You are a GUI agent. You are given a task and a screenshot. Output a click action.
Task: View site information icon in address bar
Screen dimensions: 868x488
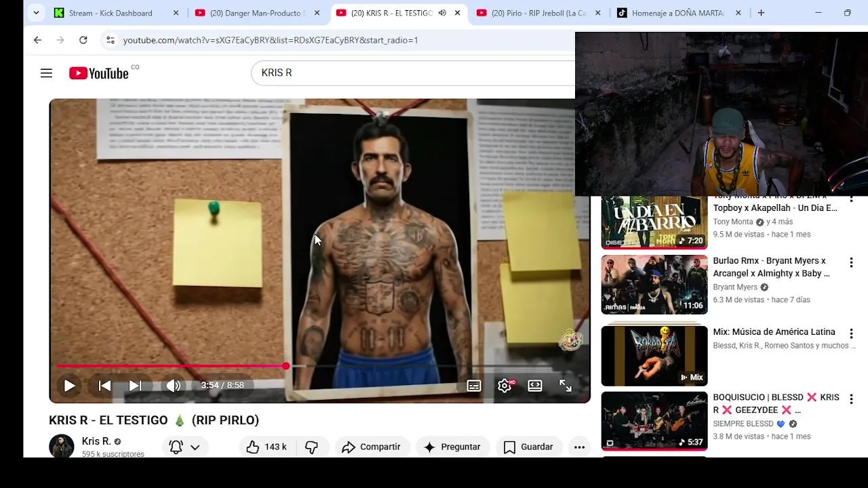pyautogui.click(x=111, y=40)
